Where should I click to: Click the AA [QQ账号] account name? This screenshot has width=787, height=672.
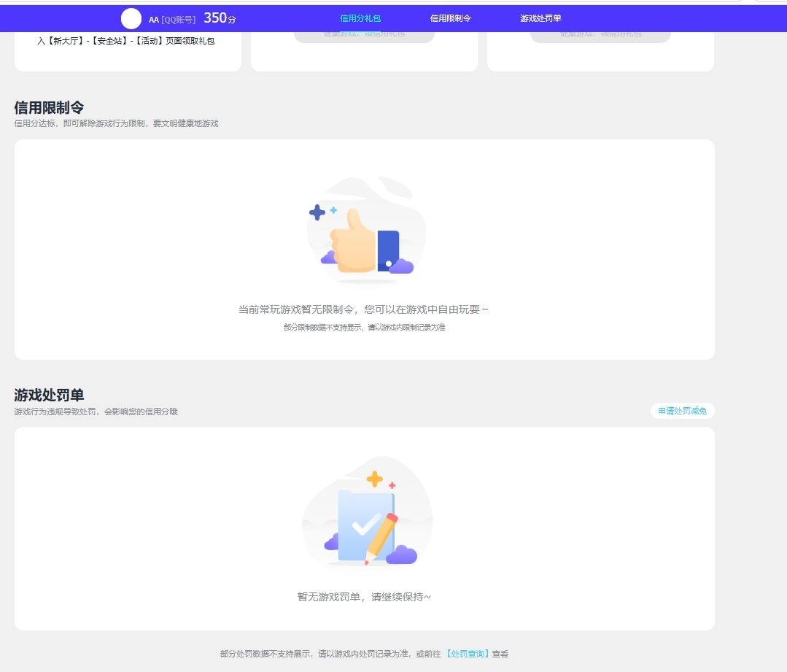172,20
